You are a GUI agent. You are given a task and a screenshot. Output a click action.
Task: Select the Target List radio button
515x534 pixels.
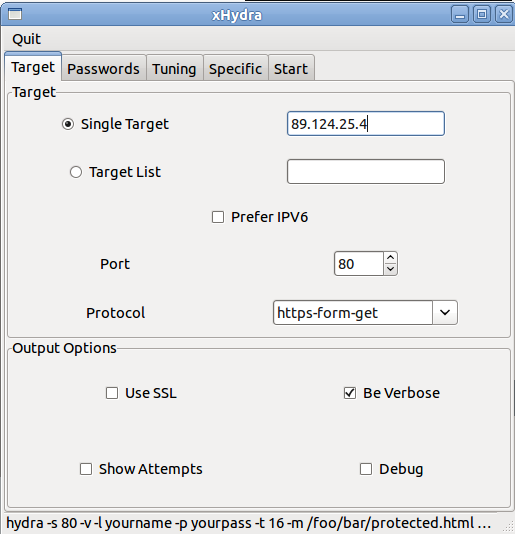click(x=76, y=172)
